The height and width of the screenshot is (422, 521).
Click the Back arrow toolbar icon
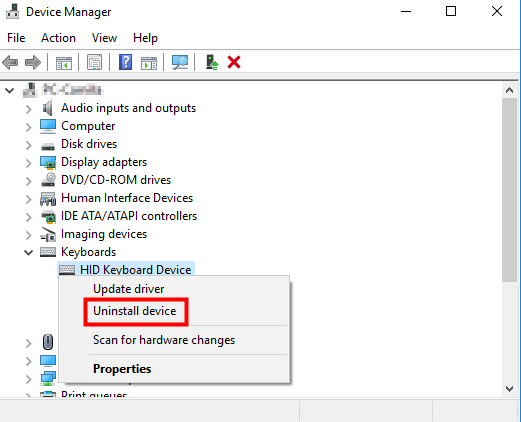point(10,62)
